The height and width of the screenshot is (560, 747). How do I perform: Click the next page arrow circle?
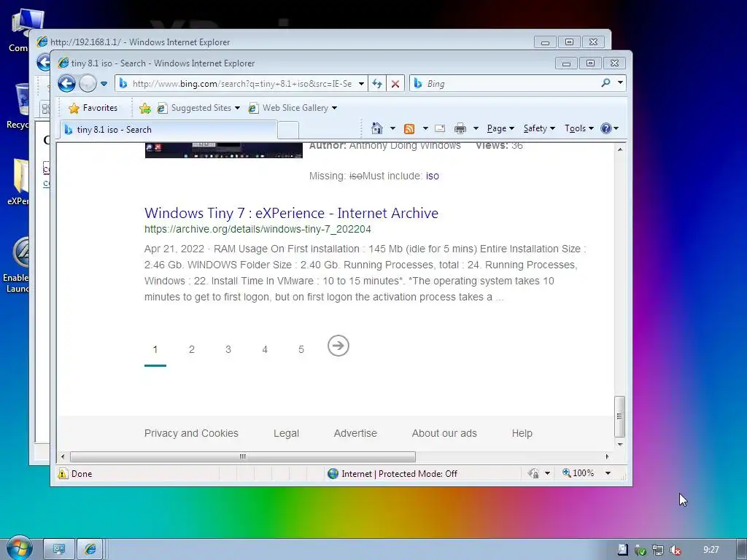click(x=338, y=346)
